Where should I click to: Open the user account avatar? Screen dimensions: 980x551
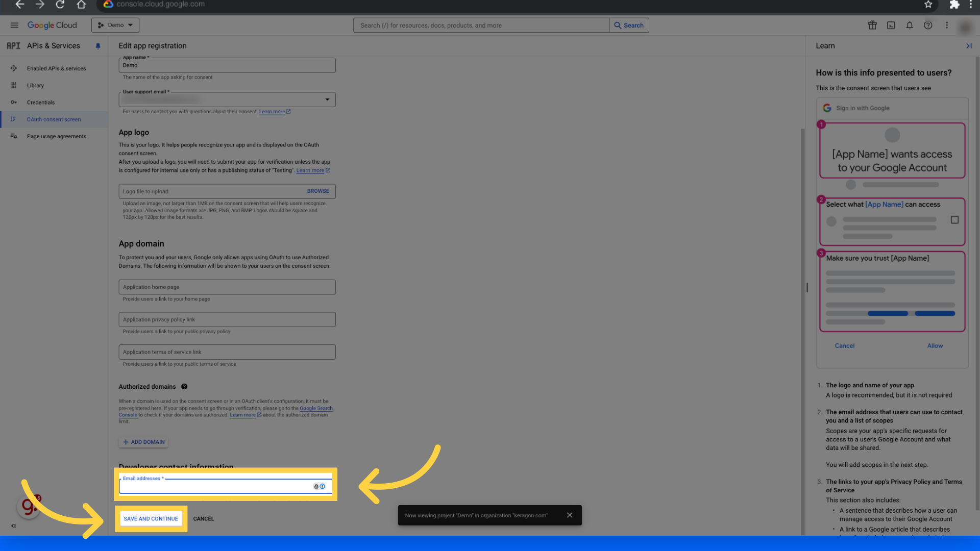pos(965,28)
